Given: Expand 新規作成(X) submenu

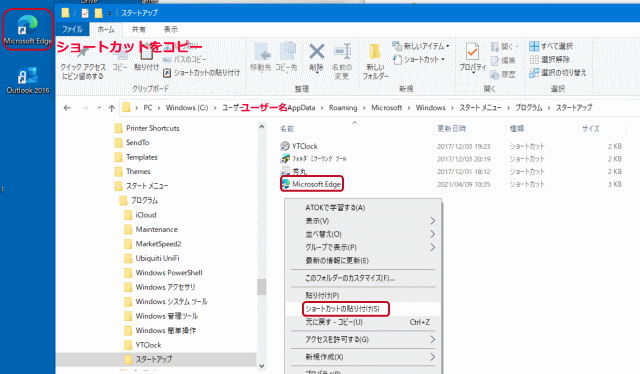Looking at the screenshot, I should click(x=363, y=357).
